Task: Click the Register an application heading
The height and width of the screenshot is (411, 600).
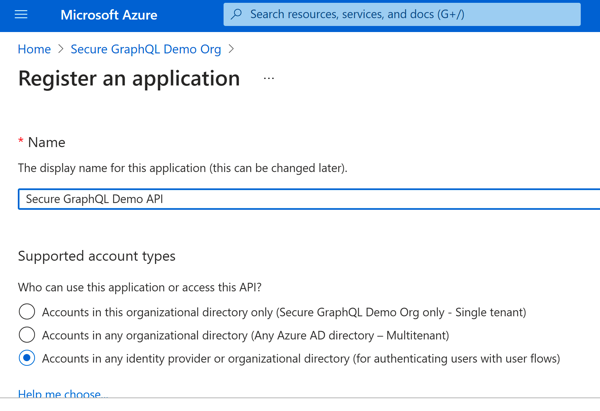Action: coord(129,78)
